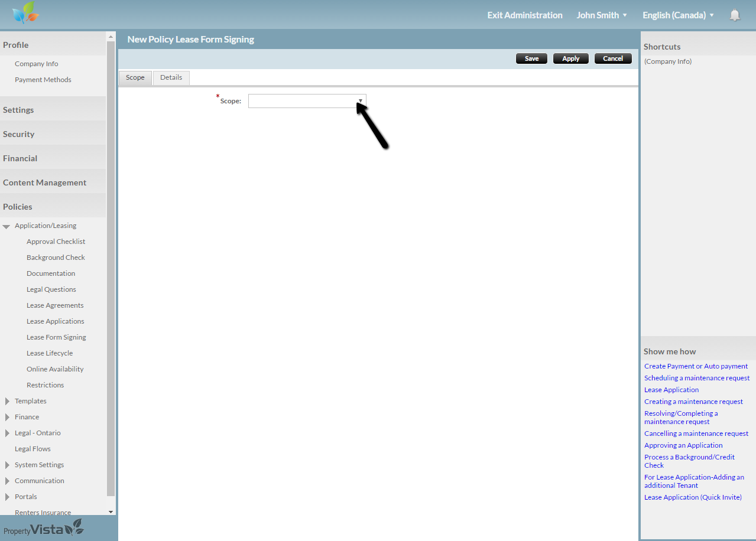Cancel the new policy form
Screen dimensions: 756x541
pyautogui.click(x=613, y=58)
